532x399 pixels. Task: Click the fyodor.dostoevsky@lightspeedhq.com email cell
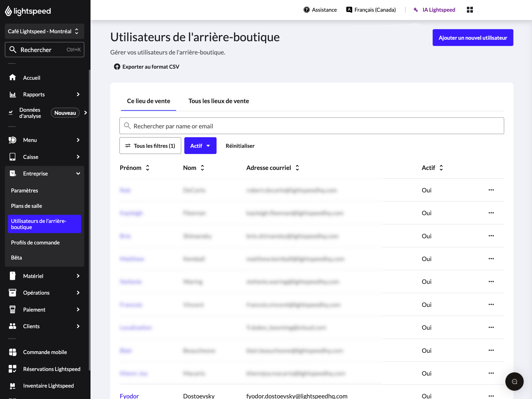point(297,396)
